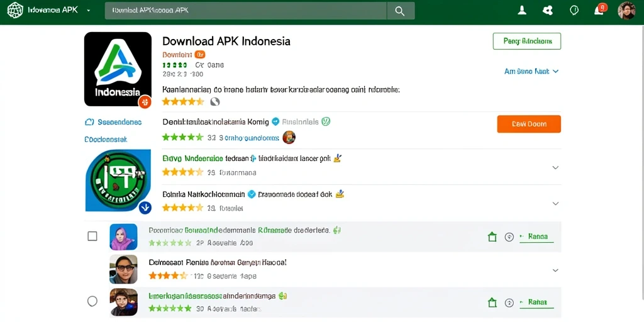Open the site dropdown next to the logo
Viewport: 644px width, 322px height.
(x=88, y=11)
